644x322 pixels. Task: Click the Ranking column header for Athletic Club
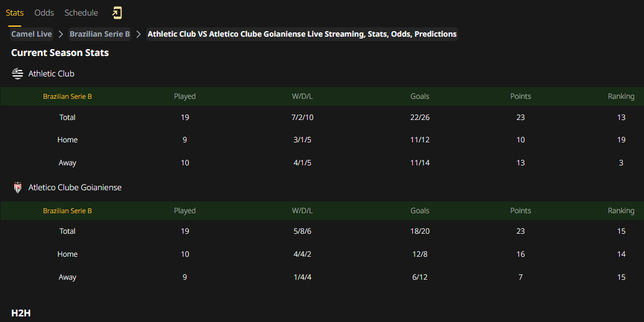tap(621, 96)
